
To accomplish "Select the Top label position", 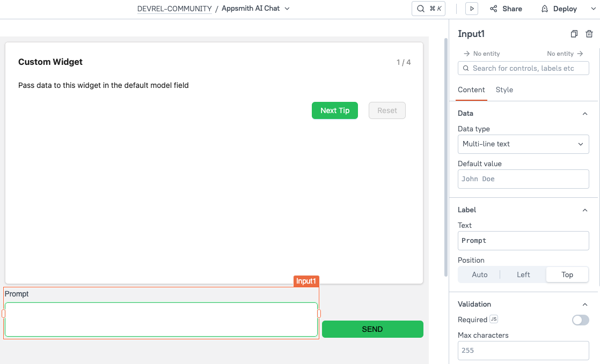I will [567, 274].
